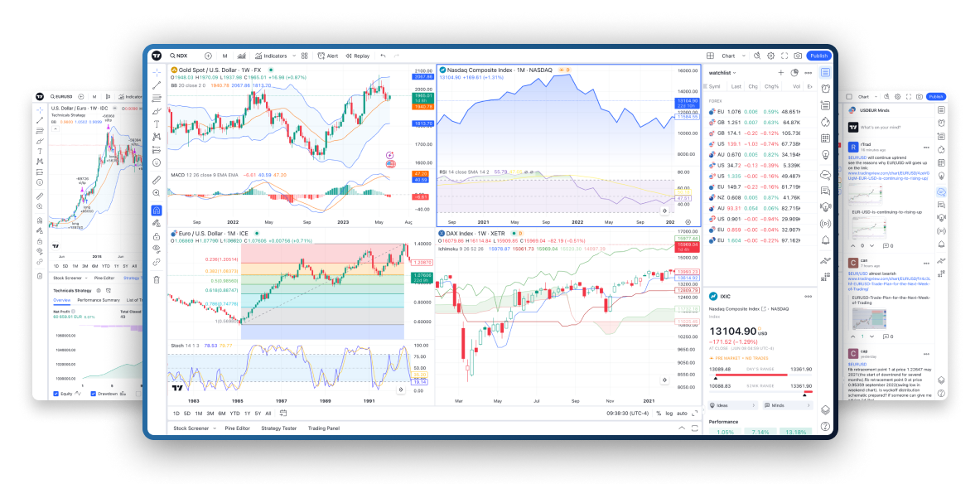The height and width of the screenshot is (484, 980).
Task: Open the layout grid selector in main window
Action: (x=710, y=56)
